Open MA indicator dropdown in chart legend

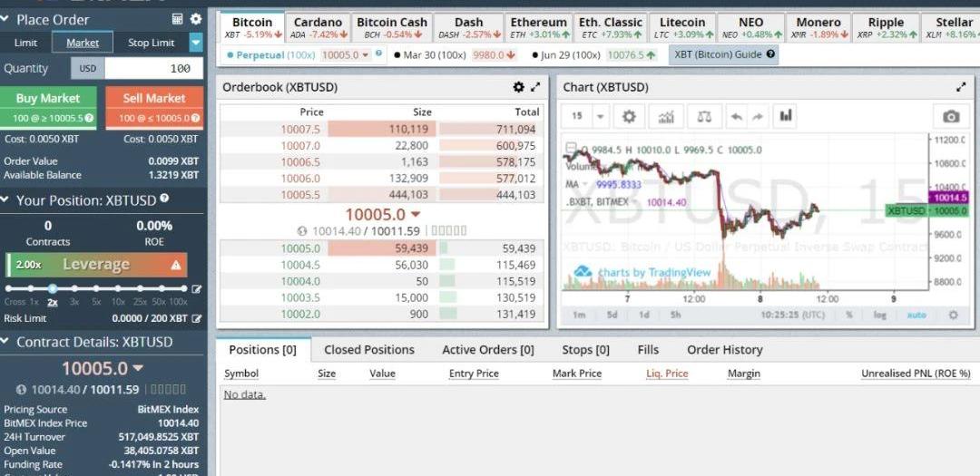(x=587, y=184)
